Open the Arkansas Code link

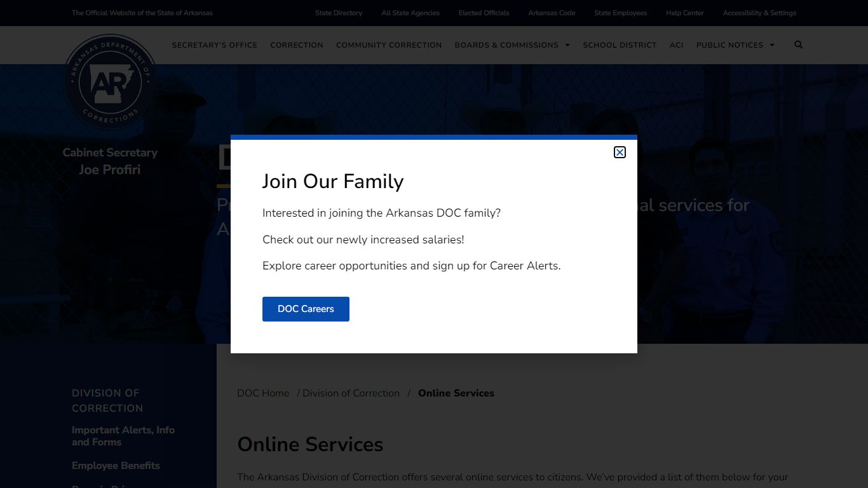click(552, 13)
